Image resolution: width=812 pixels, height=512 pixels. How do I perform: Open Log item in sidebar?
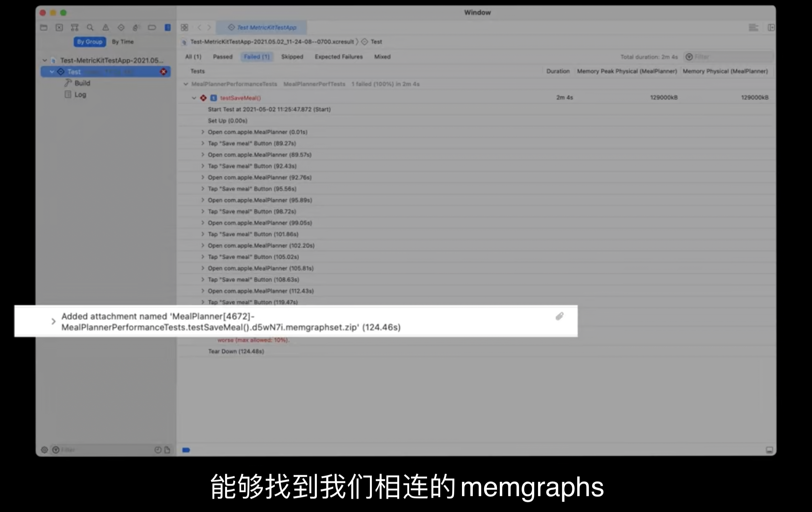80,94
